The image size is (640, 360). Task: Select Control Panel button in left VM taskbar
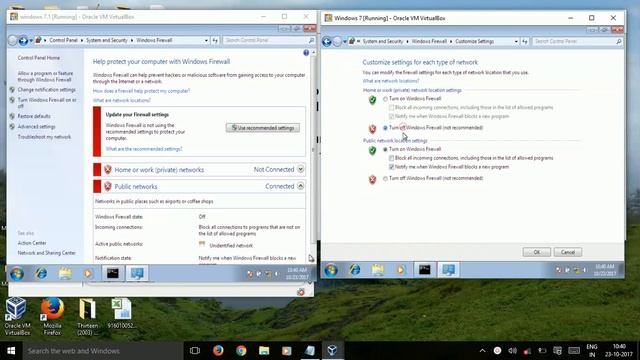[x=137, y=273]
